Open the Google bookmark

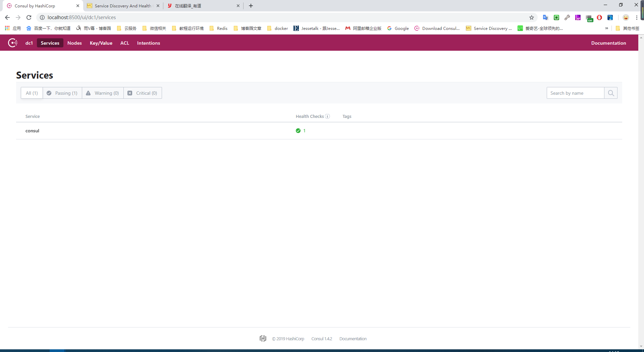[x=398, y=28]
